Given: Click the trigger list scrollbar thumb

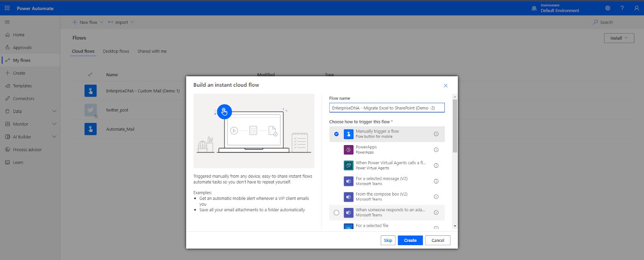Looking at the screenshot, I should point(455,126).
